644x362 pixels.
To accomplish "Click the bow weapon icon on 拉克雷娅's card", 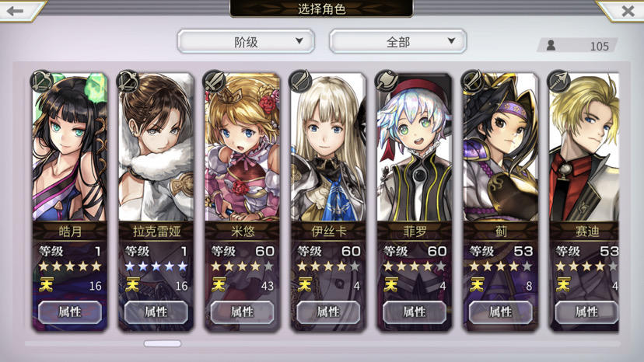I will pos(128,81).
